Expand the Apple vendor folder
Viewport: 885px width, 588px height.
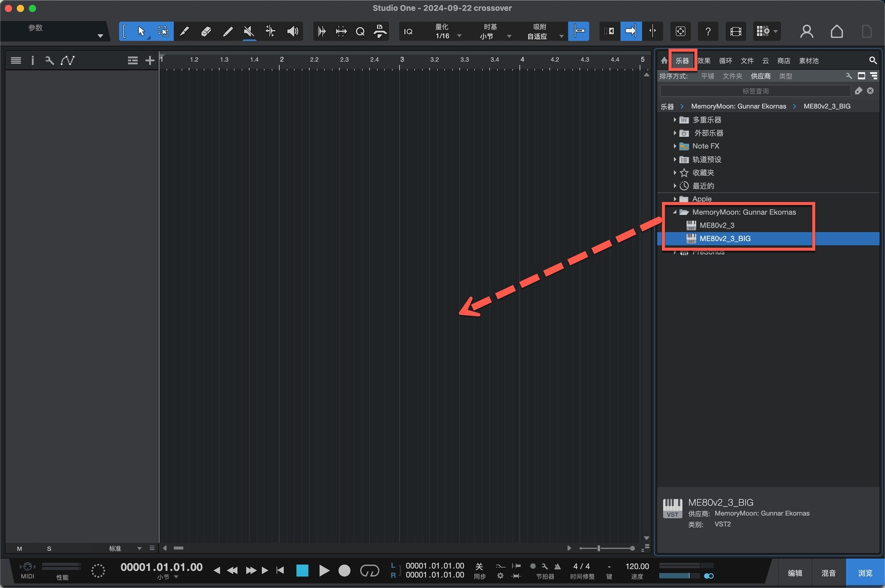(675, 199)
